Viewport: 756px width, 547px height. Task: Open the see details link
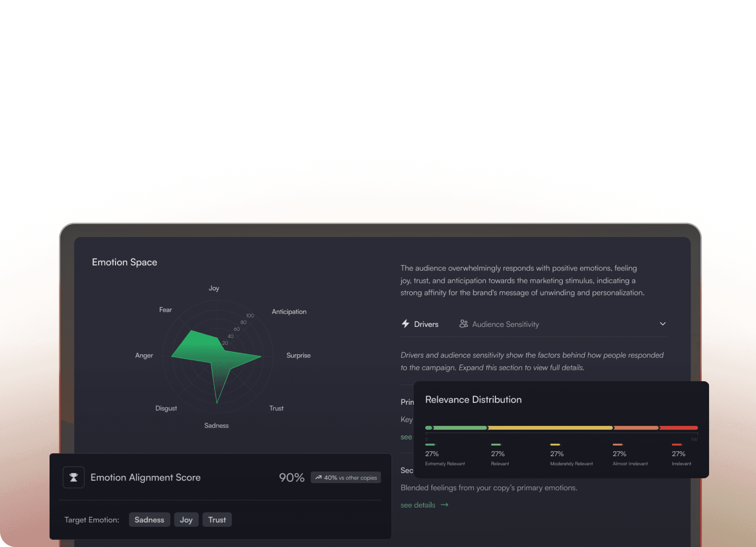[418, 505]
